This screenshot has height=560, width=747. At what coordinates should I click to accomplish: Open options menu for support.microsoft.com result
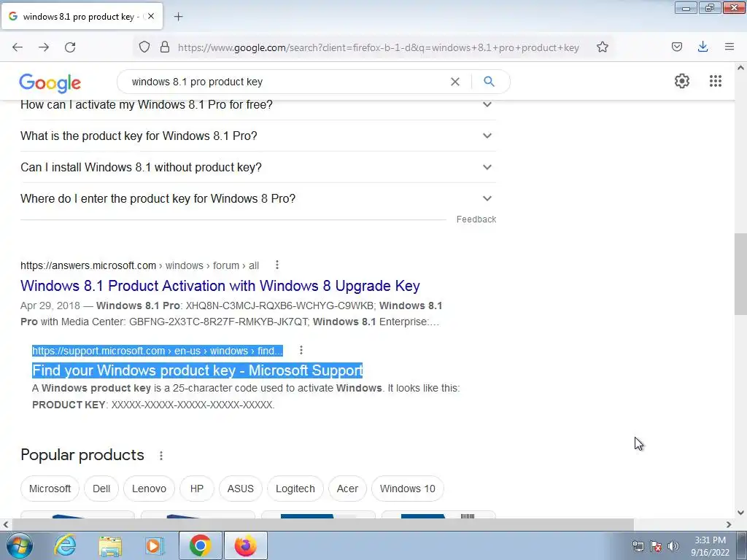pyautogui.click(x=301, y=350)
